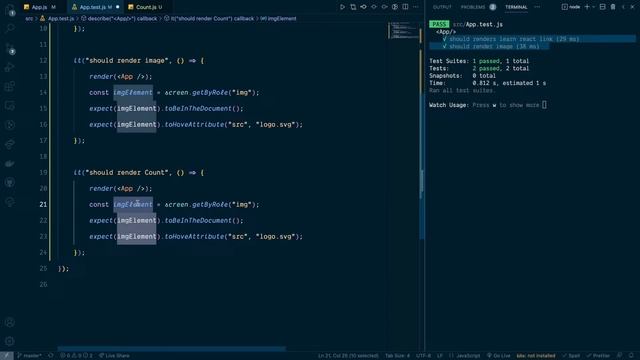640x360 pixels.
Task: Click "should render image" string on line 12
Action: (x=127, y=60)
